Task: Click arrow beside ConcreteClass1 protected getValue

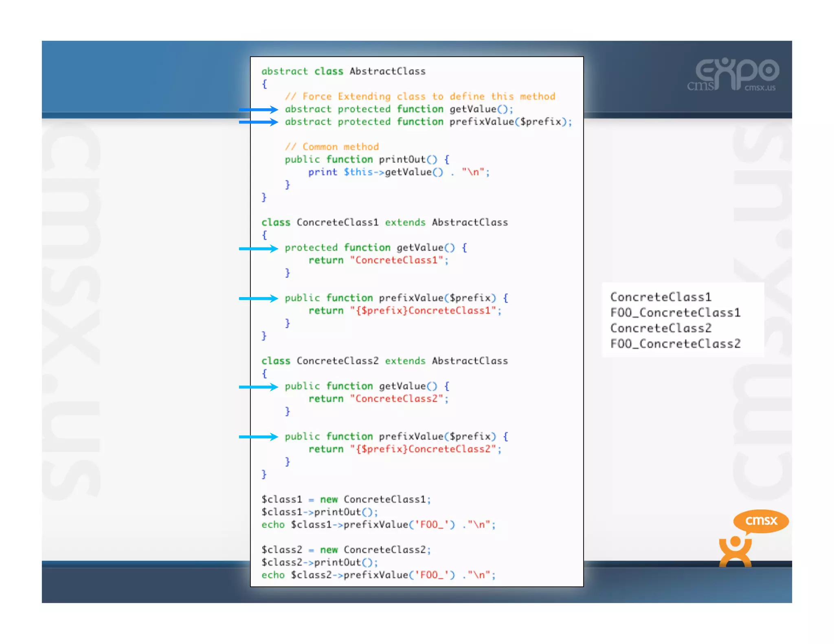Action: coord(258,248)
